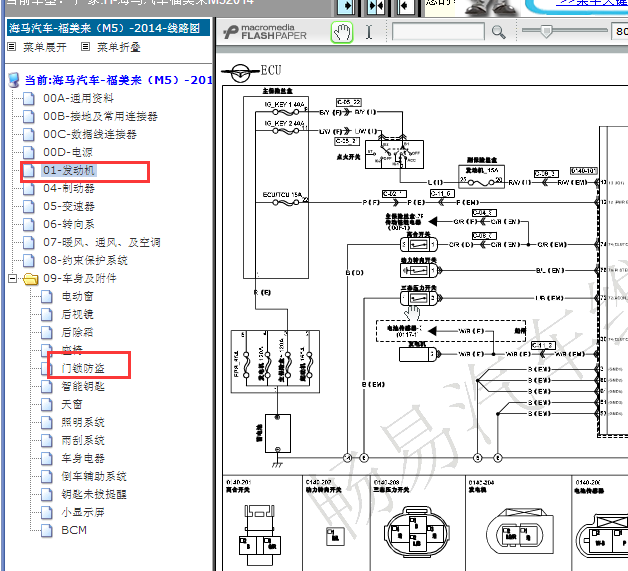Image resolution: width=628 pixels, height=571 pixels.
Task: Open the 小显示屏 wiring page
Action: click(x=83, y=512)
